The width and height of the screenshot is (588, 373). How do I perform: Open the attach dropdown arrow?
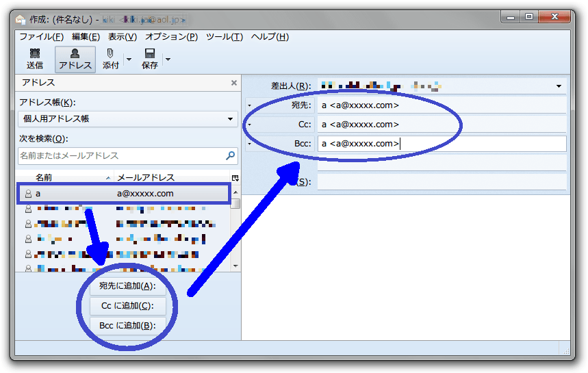(x=129, y=60)
